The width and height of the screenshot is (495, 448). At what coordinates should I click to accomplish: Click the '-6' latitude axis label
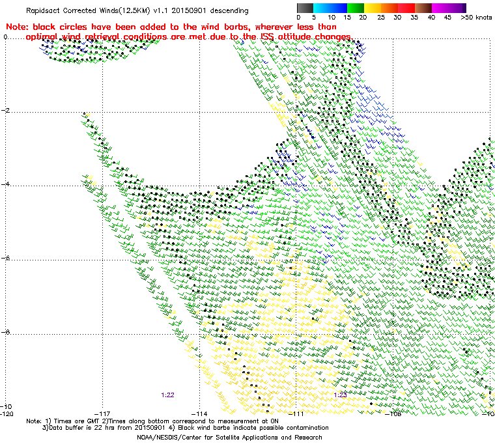(x=5, y=259)
